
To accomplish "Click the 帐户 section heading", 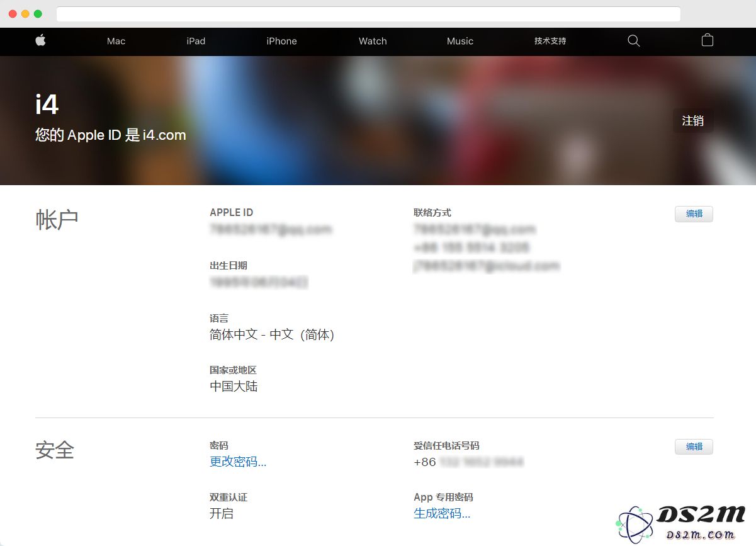I will [57, 219].
